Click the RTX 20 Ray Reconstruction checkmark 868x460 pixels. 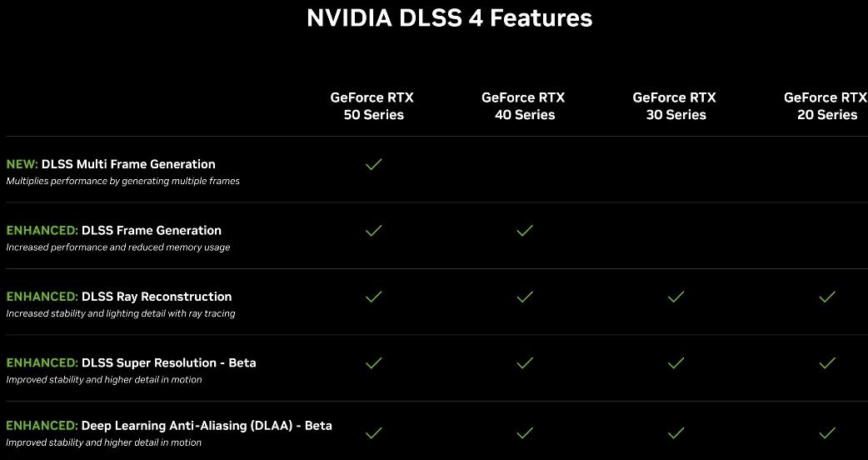pos(827,296)
